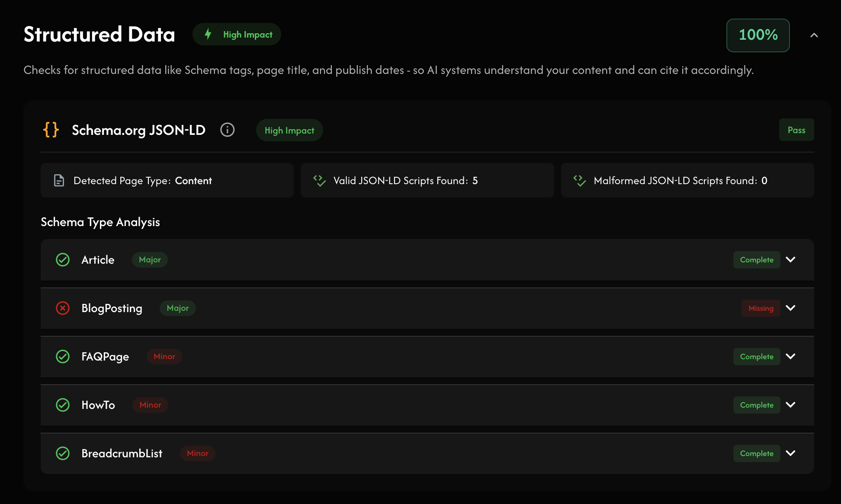The height and width of the screenshot is (504, 841).
Task: Collapse the Structured Data section with the top chevron
Action: click(814, 35)
